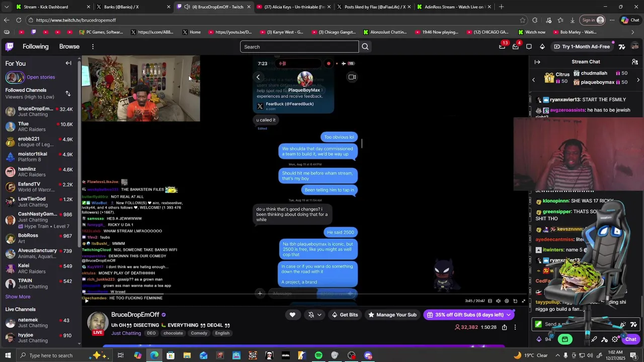Image resolution: width=644 pixels, height=362 pixels.
Task: Click the video progress seek bar
Action: click(x=304, y=295)
